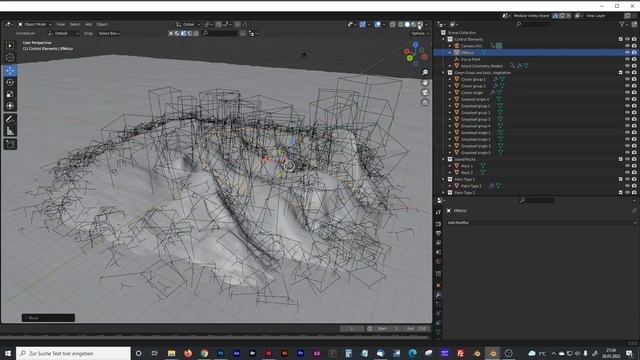Viewport: 640px width, 360px height.
Task: Select the Annotate pencil tool
Action: [10, 119]
